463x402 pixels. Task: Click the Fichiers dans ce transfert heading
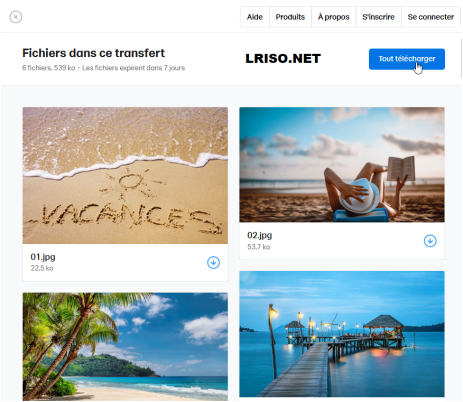93,53
